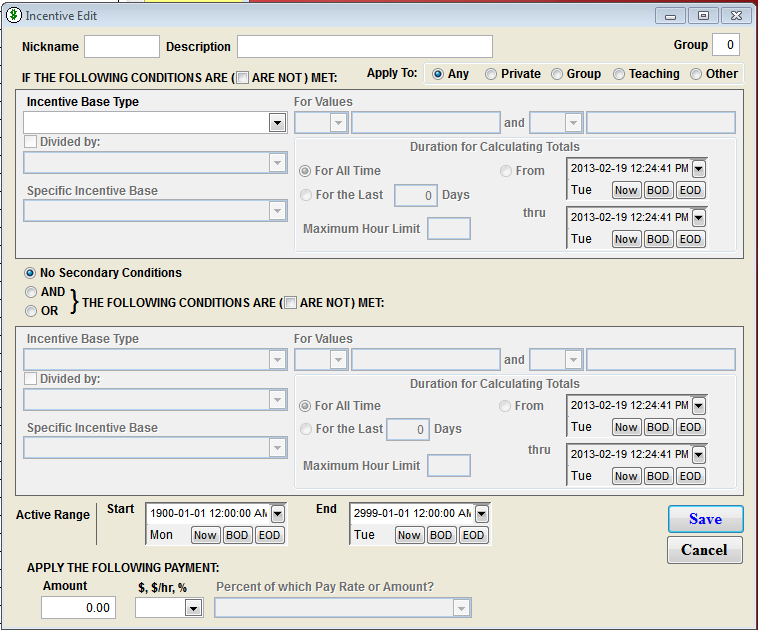Minimize the Incentive Edit window

[x=670, y=16]
